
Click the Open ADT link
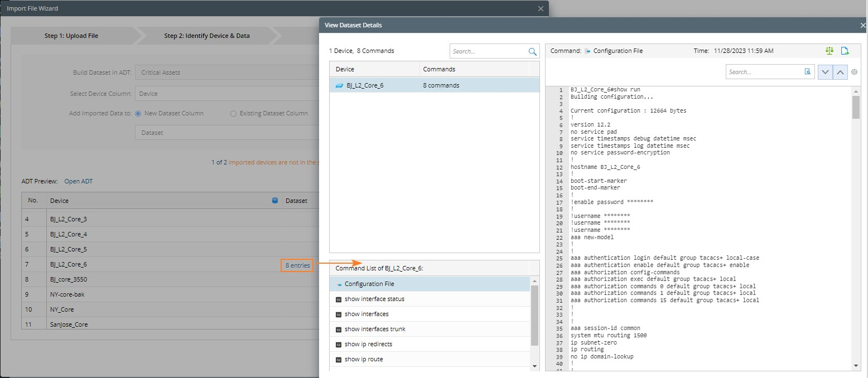point(79,181)
